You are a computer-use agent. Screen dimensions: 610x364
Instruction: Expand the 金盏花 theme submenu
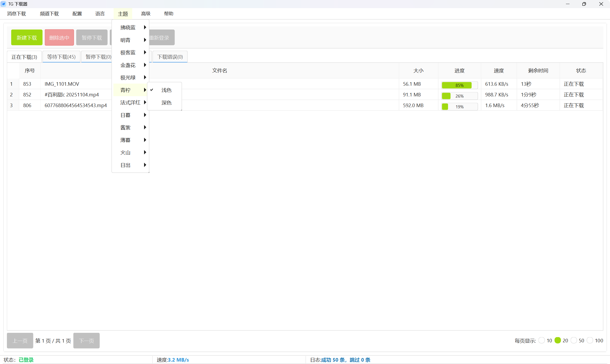(128, 65)
